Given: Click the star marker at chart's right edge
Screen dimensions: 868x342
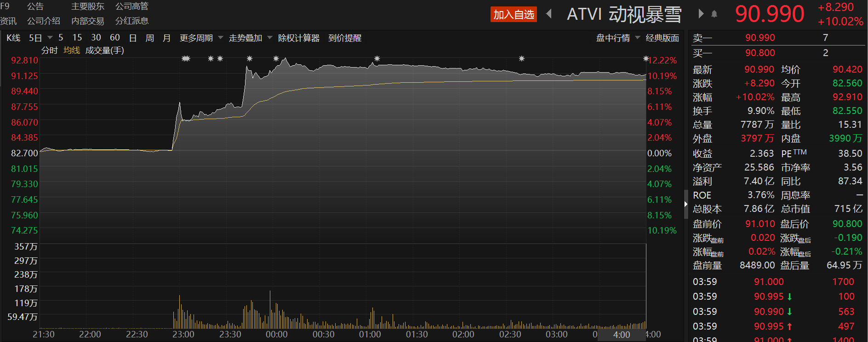Looking at the screenshot, I should [x=646, y=59].
